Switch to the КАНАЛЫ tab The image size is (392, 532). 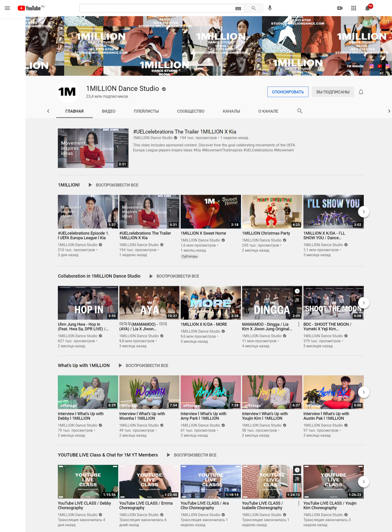point(231,111)
